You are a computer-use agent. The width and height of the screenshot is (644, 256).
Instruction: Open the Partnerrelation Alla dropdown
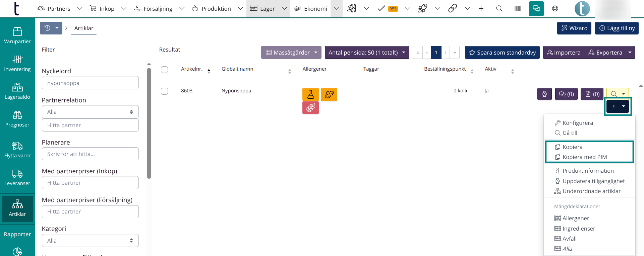pyautogui.click(x=90, y=112)
